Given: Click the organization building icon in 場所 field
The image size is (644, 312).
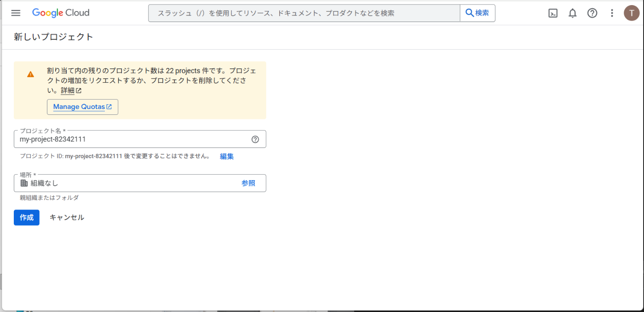Looking at the screenshot, I should (x=23, y=183).
